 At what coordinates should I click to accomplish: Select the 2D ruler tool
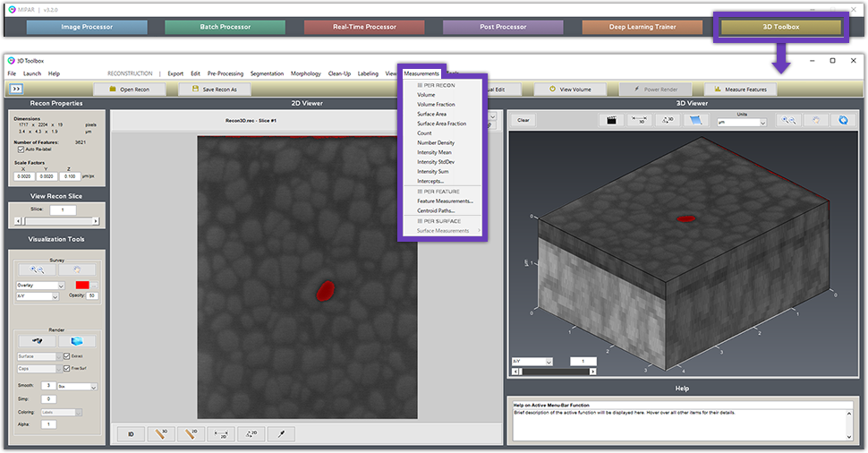(191, 434)
